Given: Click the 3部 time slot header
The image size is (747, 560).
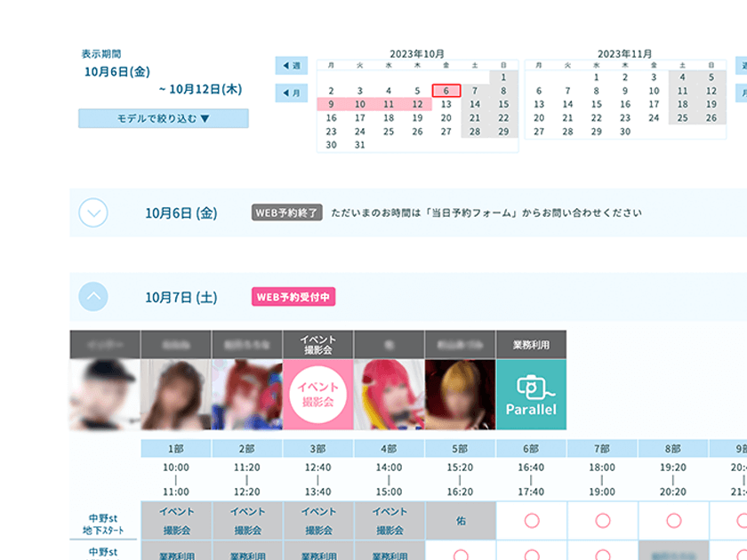Looking at the screenshot, I should [x=317, y=449].
